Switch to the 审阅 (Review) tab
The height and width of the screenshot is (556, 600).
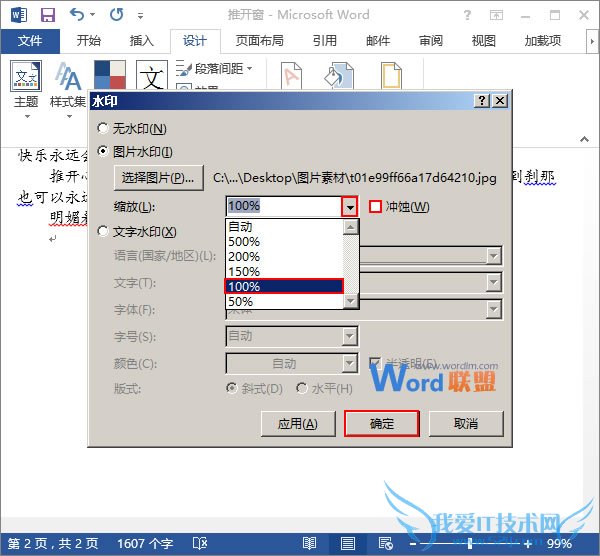pyautogui.click(x=431, y=41)
